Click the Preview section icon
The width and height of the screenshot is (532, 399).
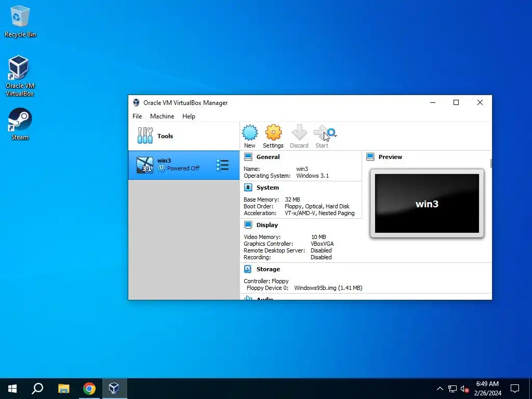[x=370, y=157]
